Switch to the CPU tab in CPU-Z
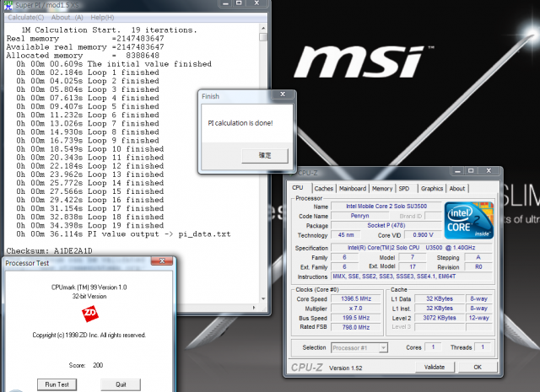This screenshot has width=540, height=392. pos(298,188)
